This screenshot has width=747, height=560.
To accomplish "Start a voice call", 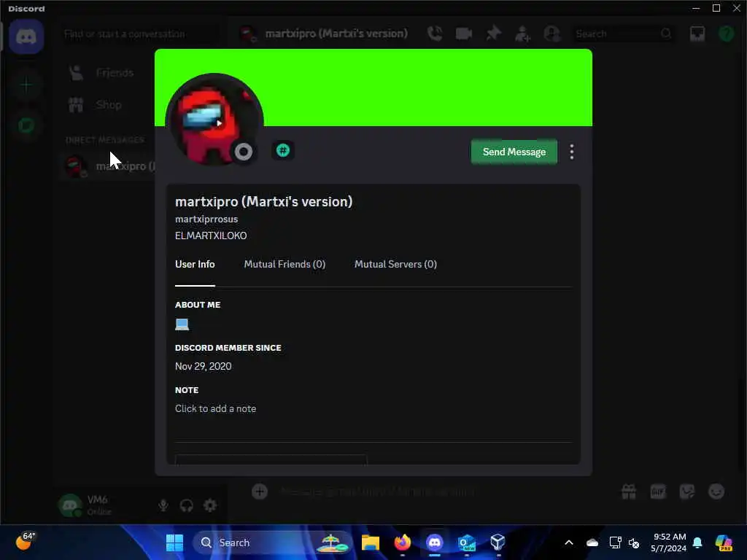I will click(x=435, y=34).
